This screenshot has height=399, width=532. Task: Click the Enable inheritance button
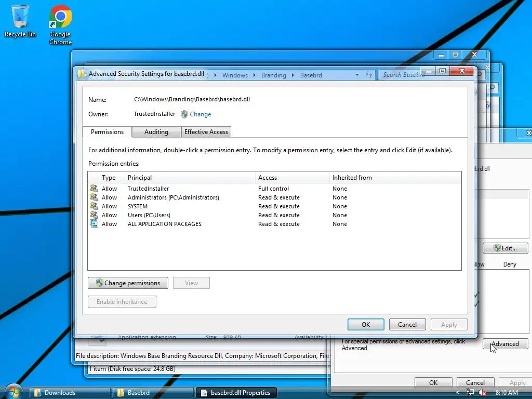coord(122,302)
